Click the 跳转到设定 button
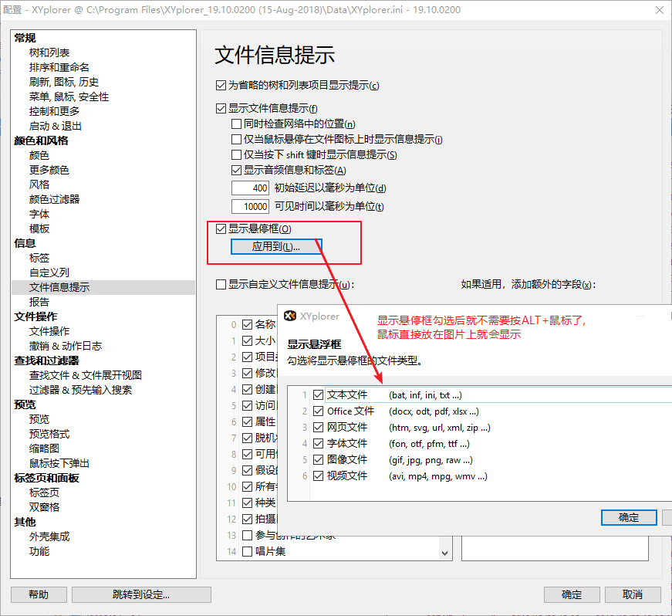The width and height of the screenshot is (672, 616). click(x=140, y=594)
